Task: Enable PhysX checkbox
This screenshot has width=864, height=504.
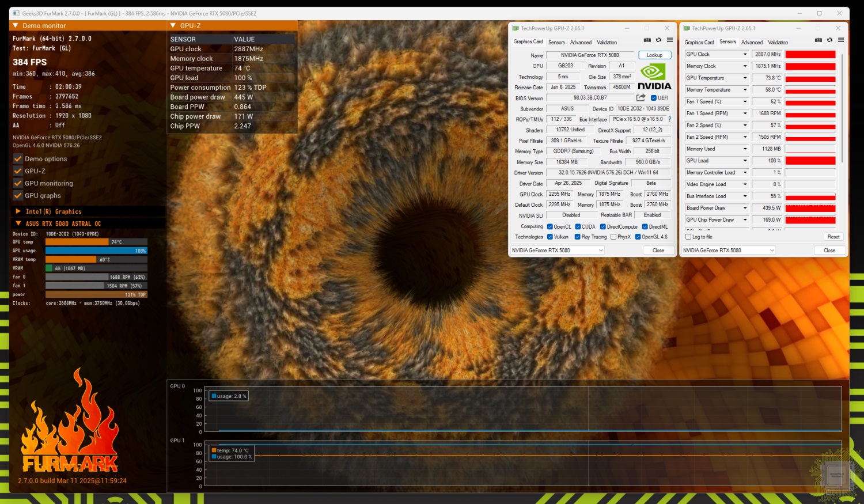Action: point(613,237)
